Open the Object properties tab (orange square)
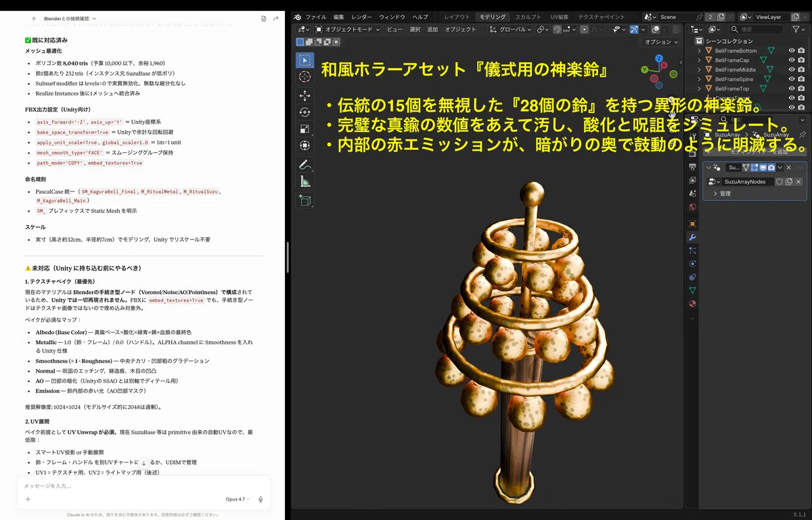Screen dimensions: 812x520 pos(692,224)
